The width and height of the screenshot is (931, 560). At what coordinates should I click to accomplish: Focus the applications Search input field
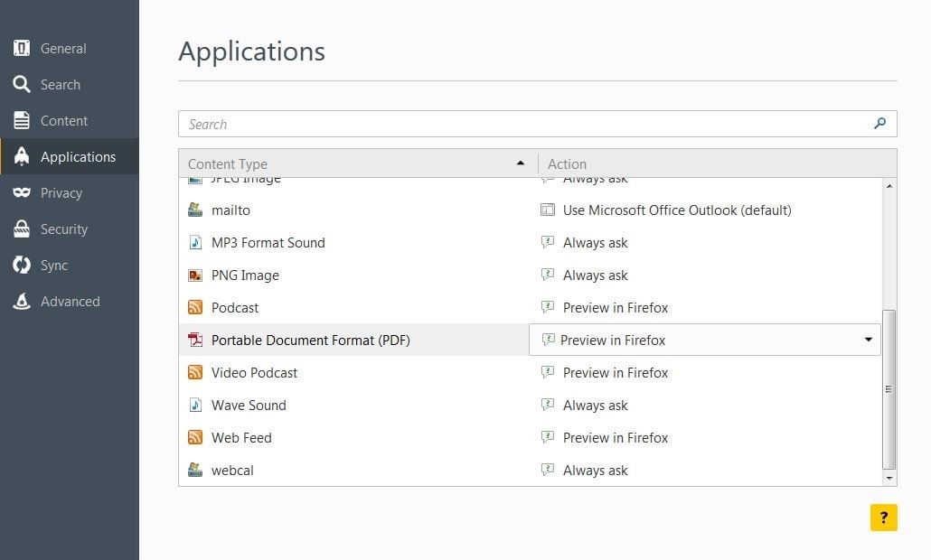pos(537,124)
